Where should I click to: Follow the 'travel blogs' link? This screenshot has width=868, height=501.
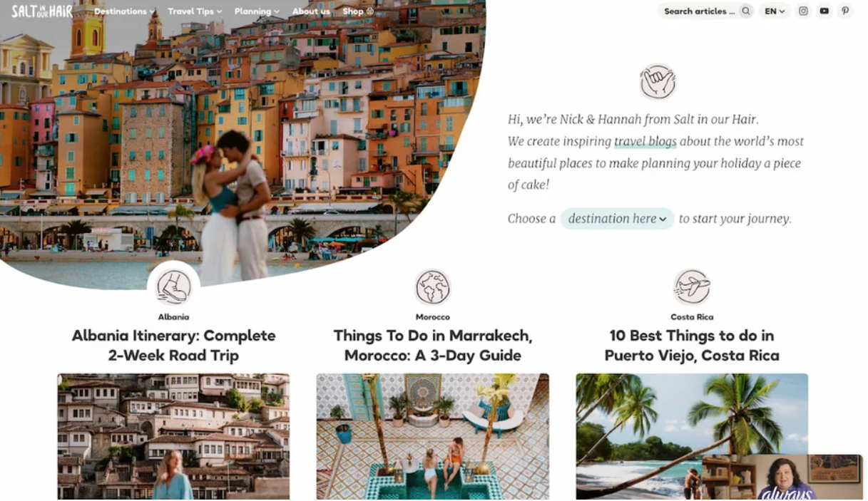[x=645, y=141]
